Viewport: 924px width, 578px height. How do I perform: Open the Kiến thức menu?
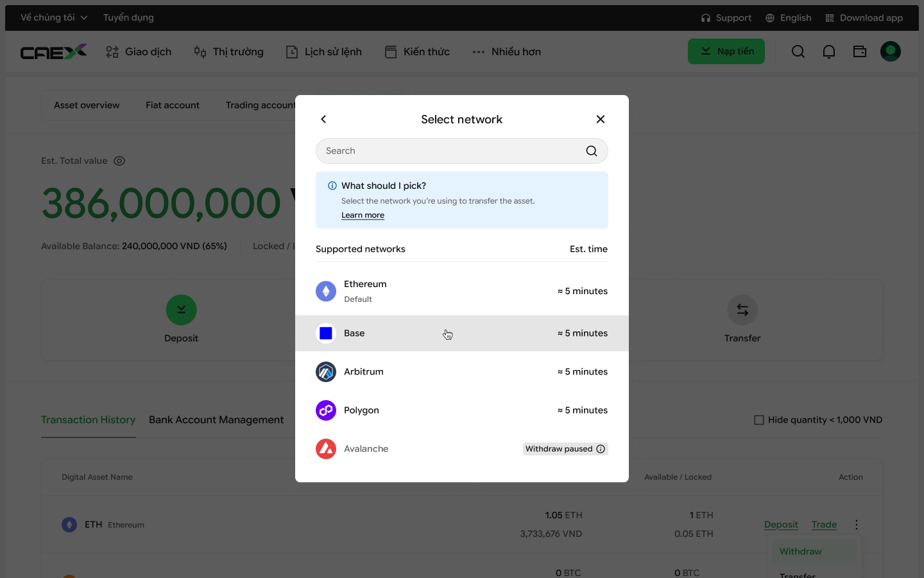click(417, 52)
